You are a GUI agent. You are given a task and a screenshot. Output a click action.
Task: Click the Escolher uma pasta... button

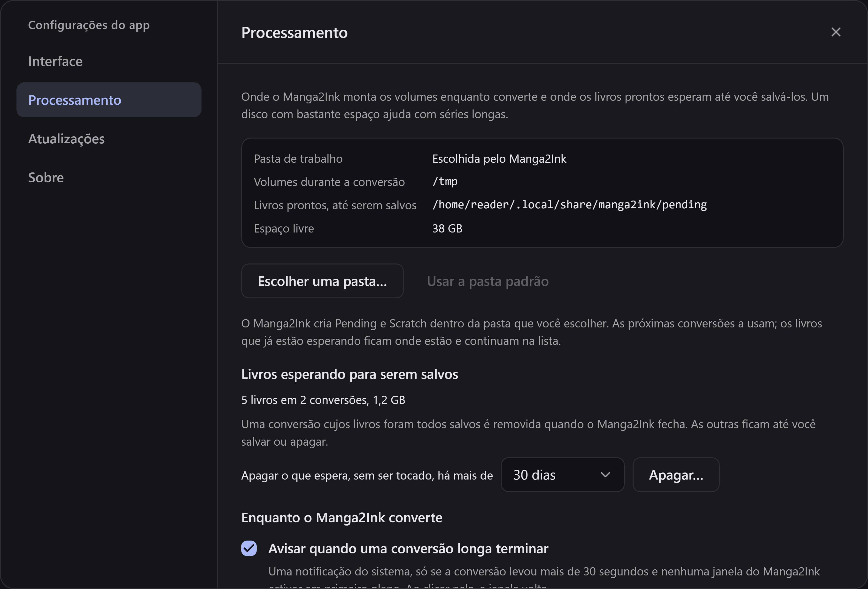tap(322, 281)
